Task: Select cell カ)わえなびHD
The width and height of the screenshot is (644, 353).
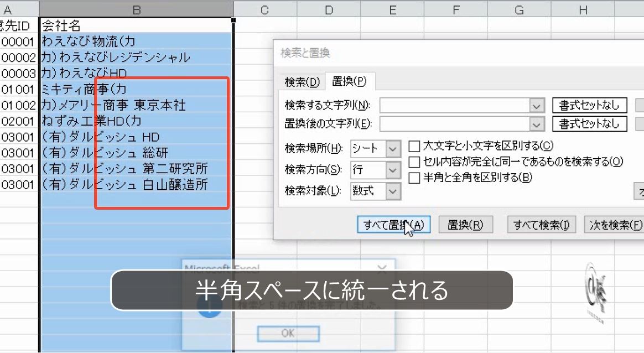Action: click(136, 73)
